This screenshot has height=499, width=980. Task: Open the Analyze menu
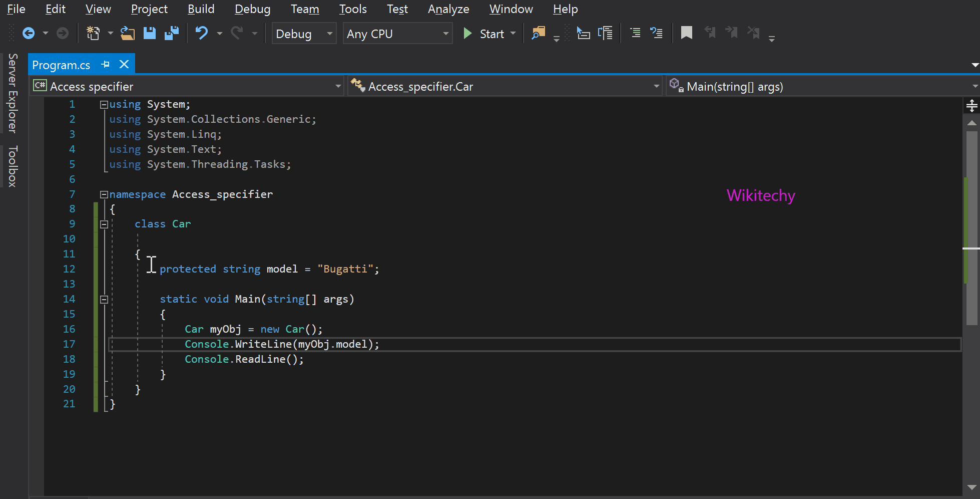[x=448, y=9]
